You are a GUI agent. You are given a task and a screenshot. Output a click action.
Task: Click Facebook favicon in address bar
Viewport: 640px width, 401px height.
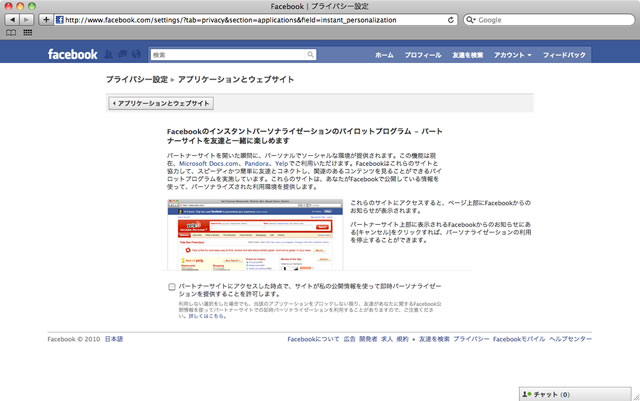[60, 20]
